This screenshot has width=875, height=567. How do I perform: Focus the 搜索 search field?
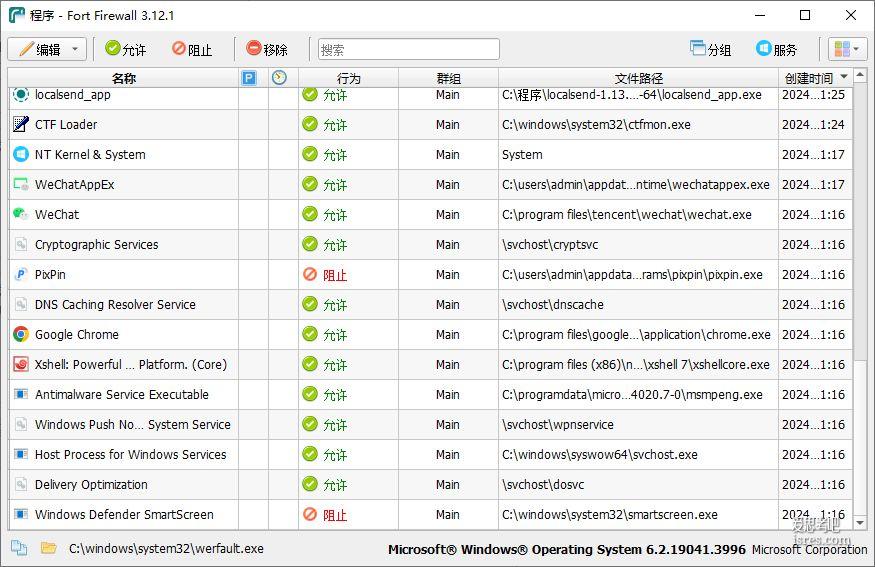click(x=408, y=50)
